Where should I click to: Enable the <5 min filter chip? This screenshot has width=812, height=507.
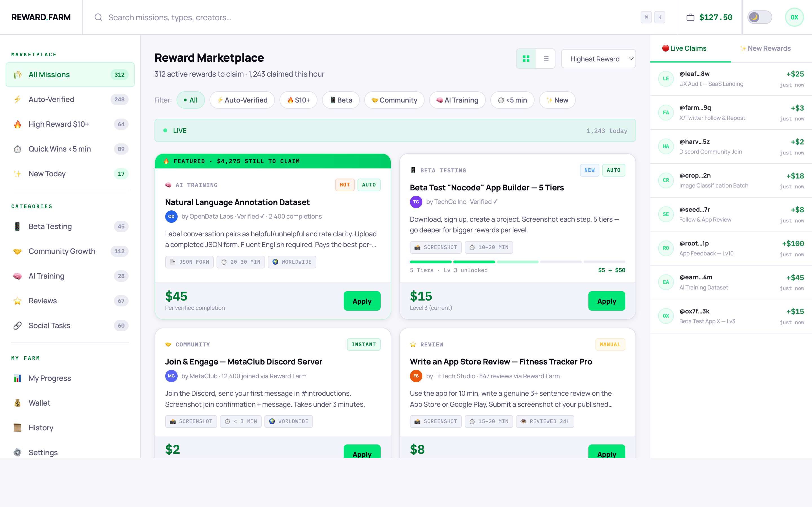[512, 100]
